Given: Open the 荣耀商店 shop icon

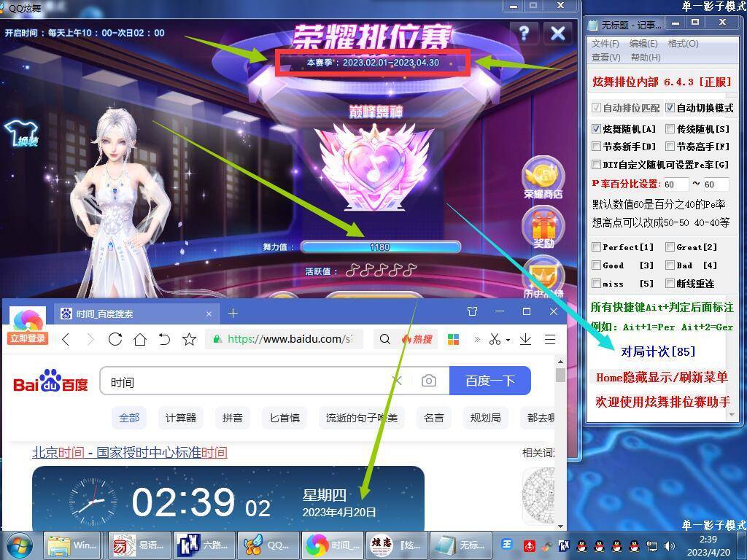Looking at the screenshot, I should (543, 178).
